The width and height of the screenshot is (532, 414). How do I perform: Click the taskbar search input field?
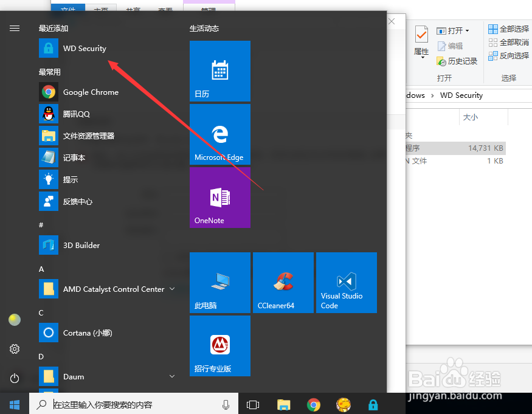coord(134,404)
